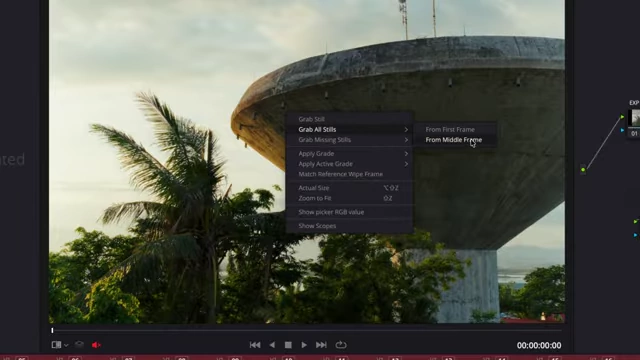Choose From Middle Frame option

456,140
